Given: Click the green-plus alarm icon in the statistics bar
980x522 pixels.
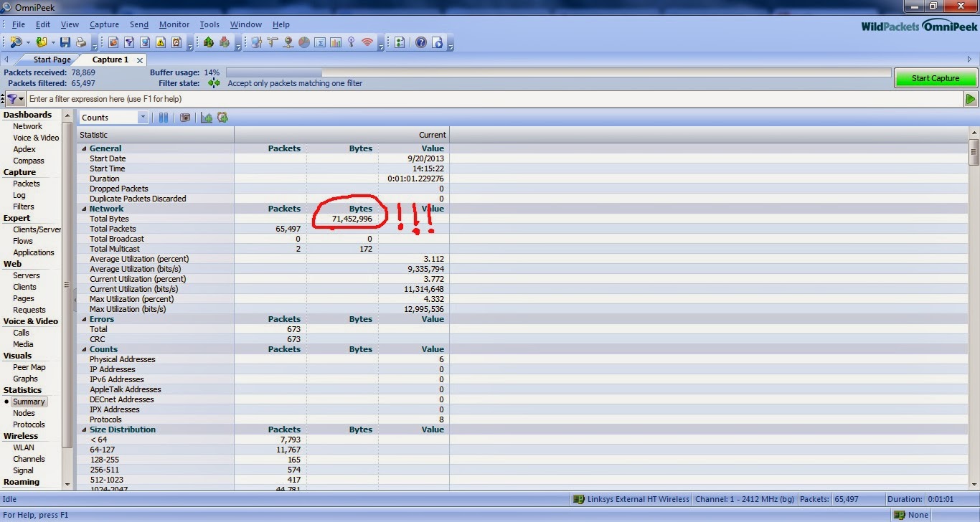Looking at the screenshot, I should [x=222, y=118].
